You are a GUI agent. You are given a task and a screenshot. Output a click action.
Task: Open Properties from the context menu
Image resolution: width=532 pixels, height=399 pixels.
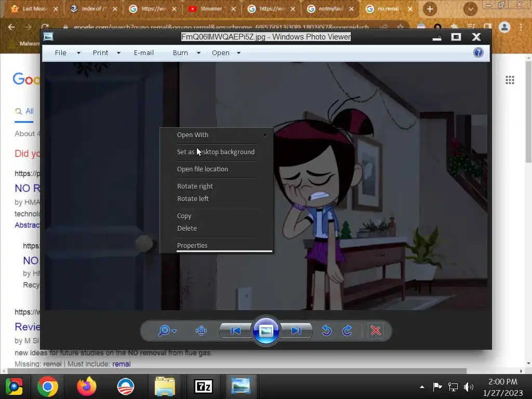click(x=217, y=245)
